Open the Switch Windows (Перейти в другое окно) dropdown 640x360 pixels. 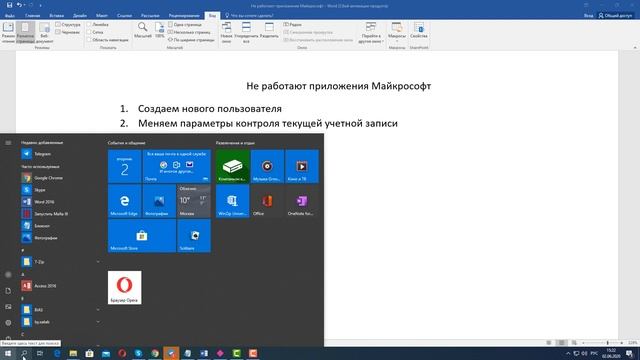[x=371, y=33]
